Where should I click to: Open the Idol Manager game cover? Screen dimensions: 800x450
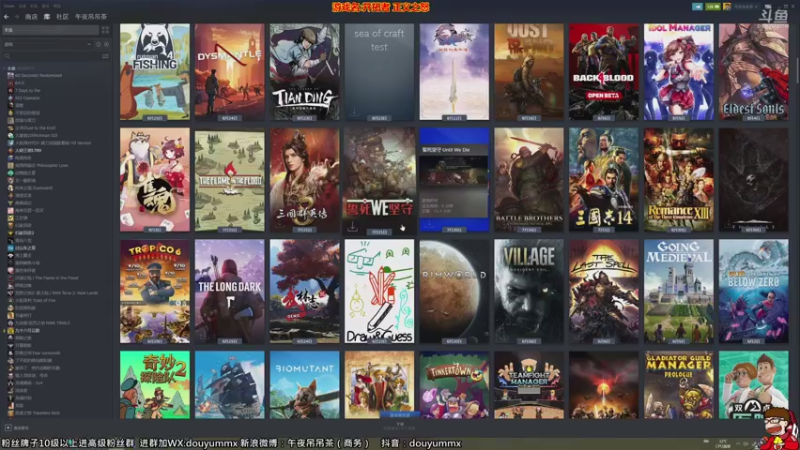click(x=679, y=72)
